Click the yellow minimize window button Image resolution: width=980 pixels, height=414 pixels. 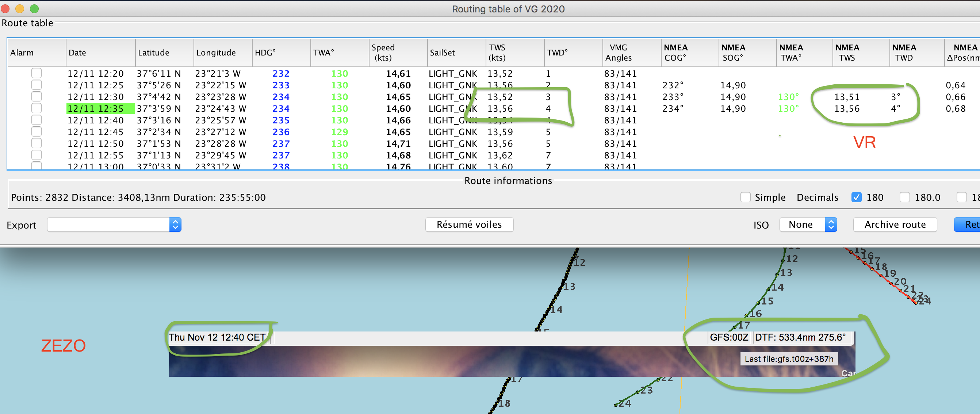pos(20,8)
